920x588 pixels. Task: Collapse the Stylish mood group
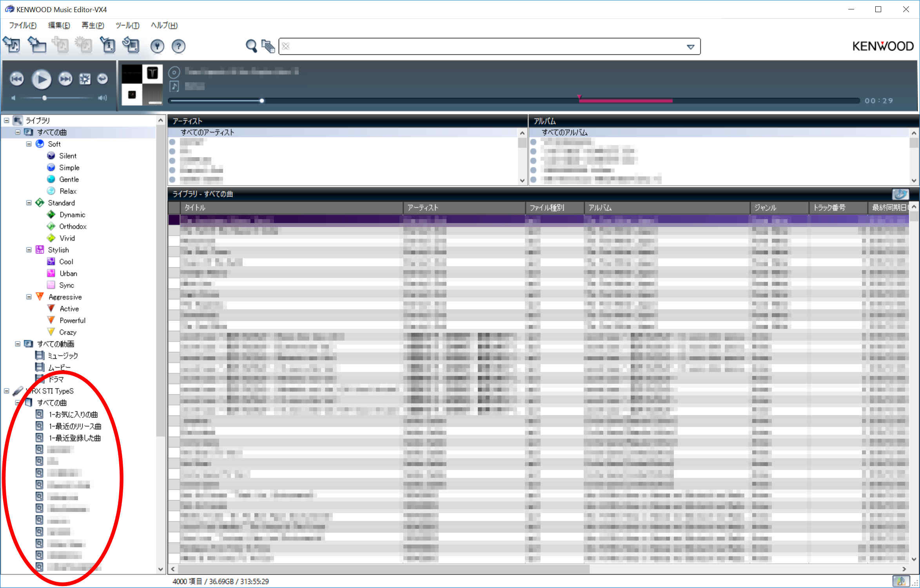[29, 250]
